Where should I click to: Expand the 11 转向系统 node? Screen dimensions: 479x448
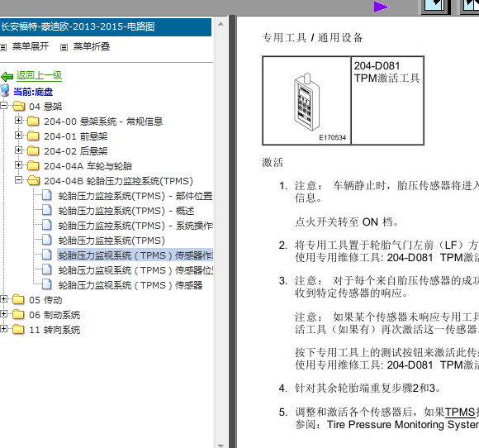point(3,329)
